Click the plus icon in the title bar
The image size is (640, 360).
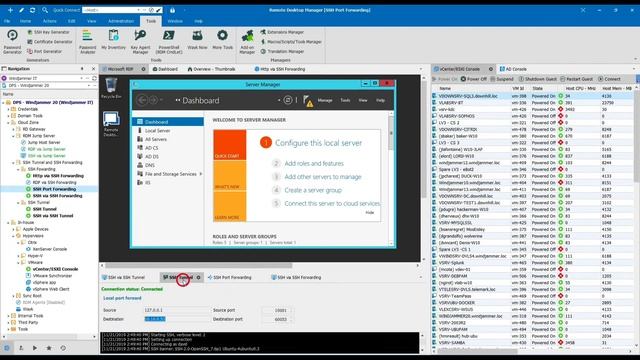(10, 10)
